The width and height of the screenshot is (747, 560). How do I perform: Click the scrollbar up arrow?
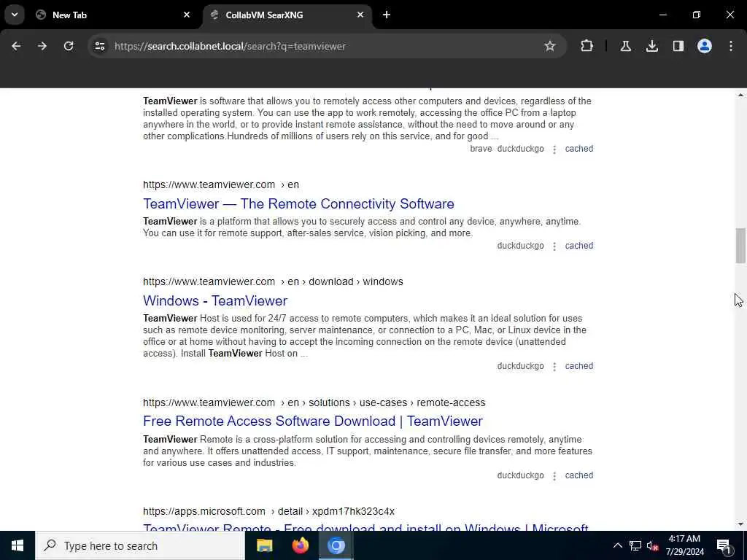pos(740,95)
